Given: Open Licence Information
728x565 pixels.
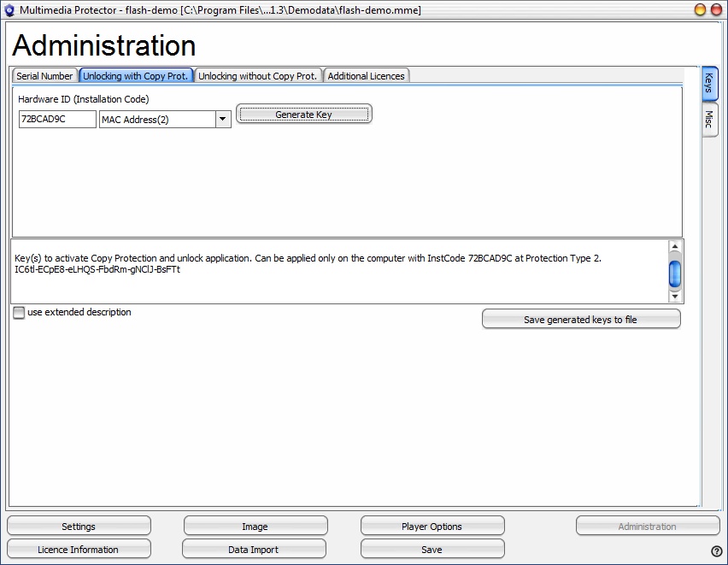Looking at the screenshot, I should tap(79, 550).
